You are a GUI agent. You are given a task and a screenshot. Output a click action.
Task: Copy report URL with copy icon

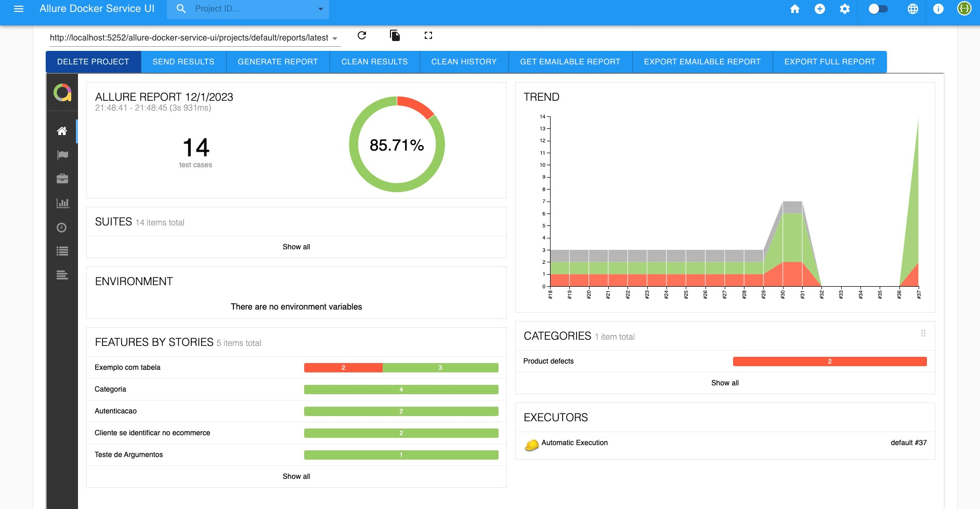(x=395, y=35)
